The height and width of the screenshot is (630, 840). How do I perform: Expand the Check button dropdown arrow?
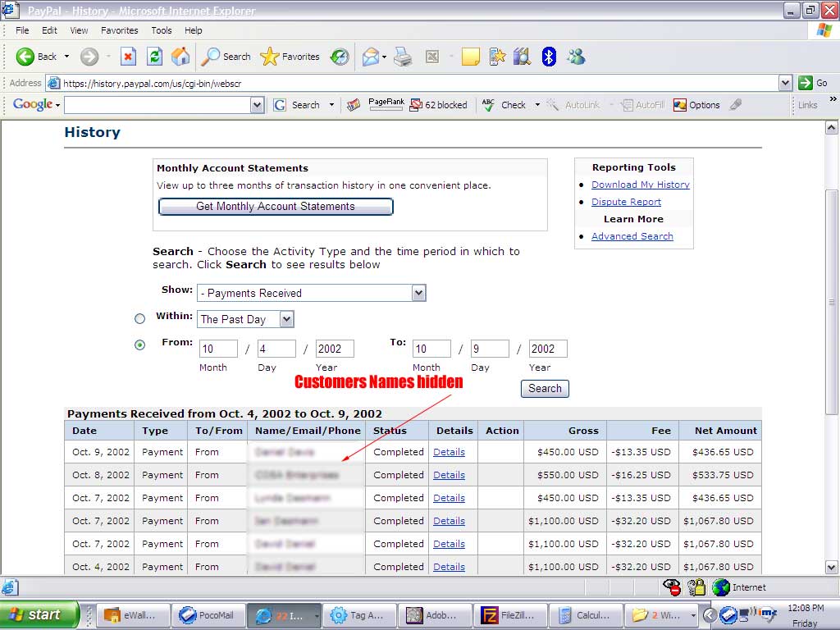click(537, 105)
